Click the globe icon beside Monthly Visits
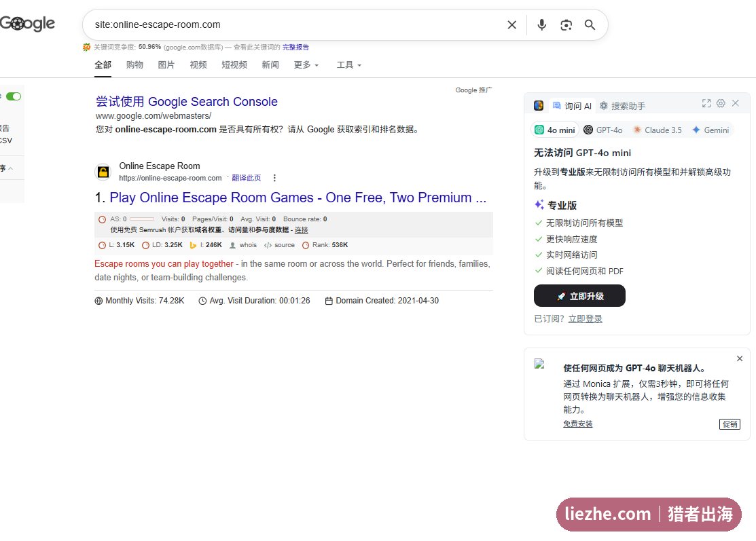 click(x=99, y=301)
